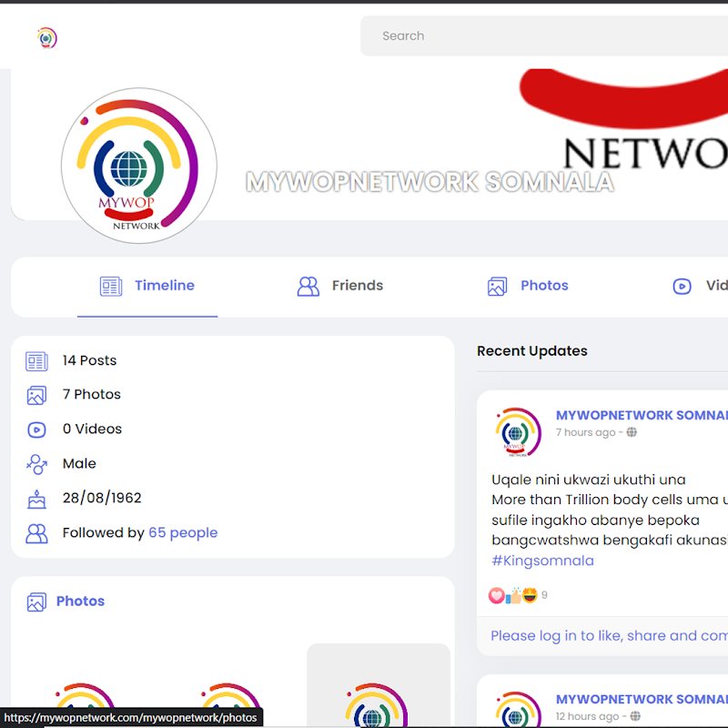This screenshot has height=728, width=728.
Task: Click the heart reaction icon
Action: (x=496, y=595)
